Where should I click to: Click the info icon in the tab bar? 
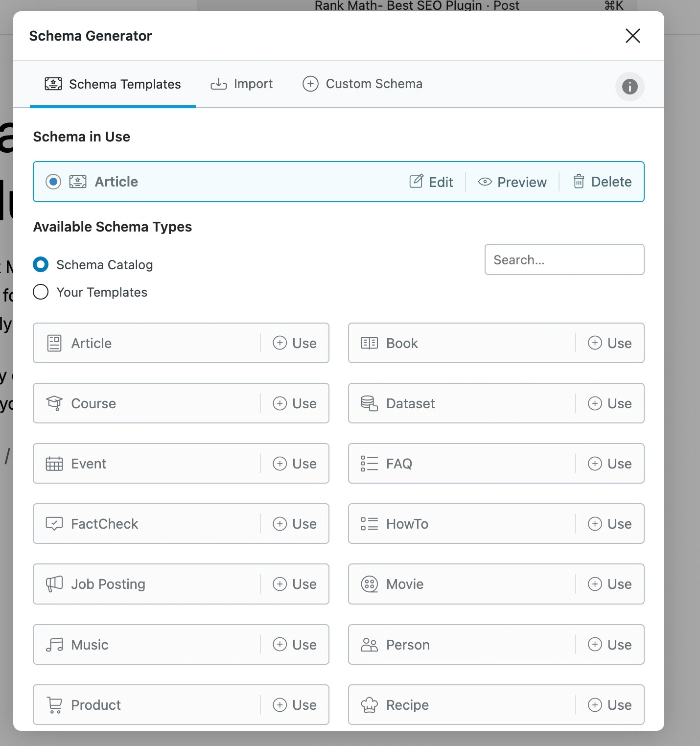click(630, 87)
